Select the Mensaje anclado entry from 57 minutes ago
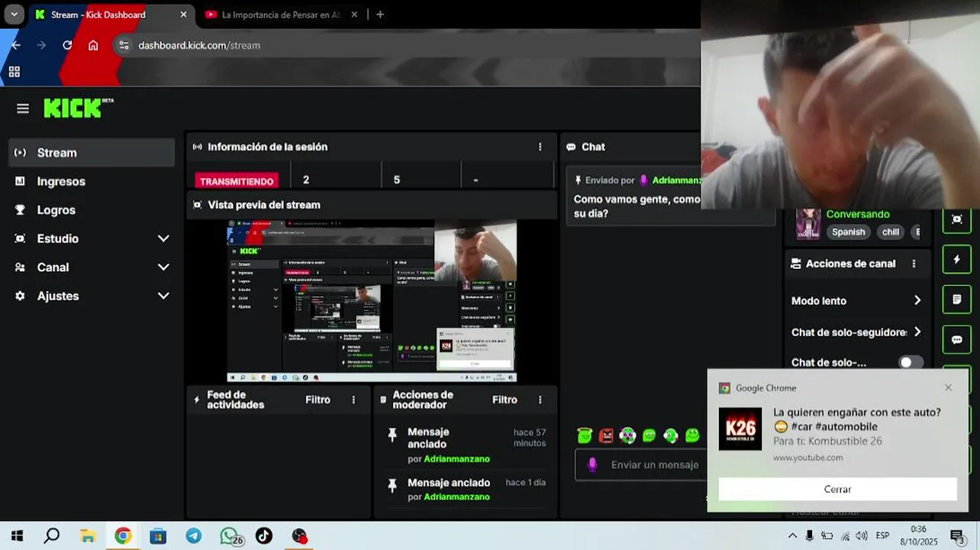The image size is (980, 550). (x=466, y=446)
